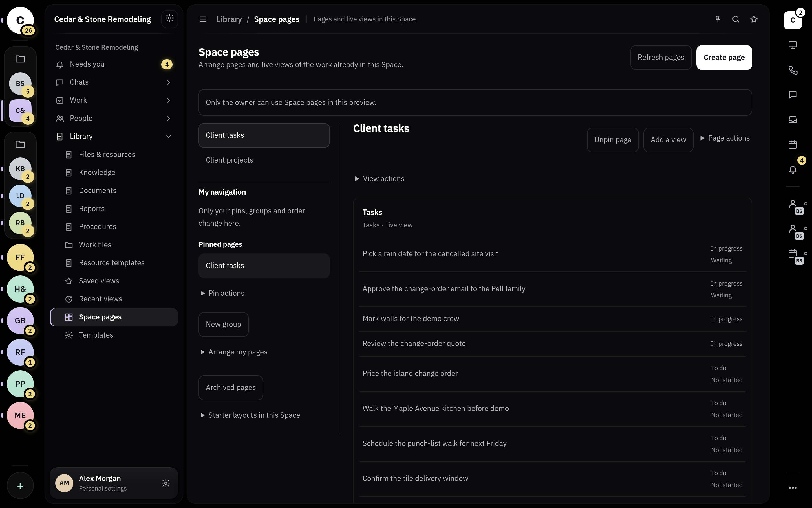Expand the Chats section chevron
812x508 pixels.
click(168, 82)
